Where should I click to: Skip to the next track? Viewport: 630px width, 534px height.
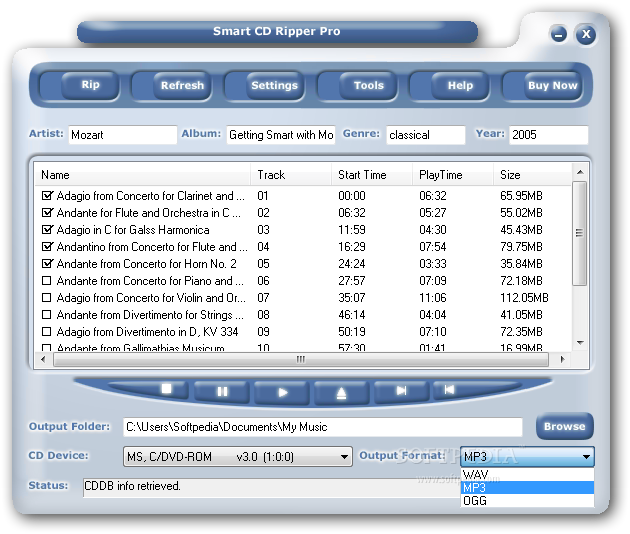[401, 391]
